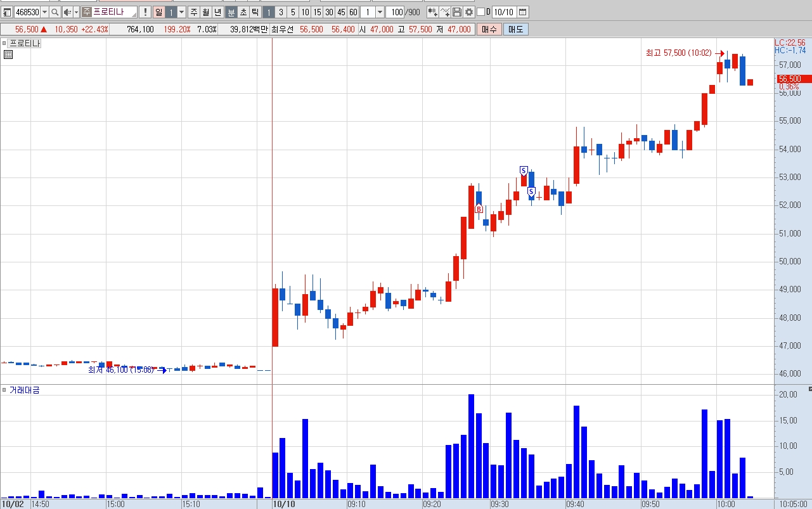
Task: Expand the dropdown next to 일 1
Action: point(181,12)
